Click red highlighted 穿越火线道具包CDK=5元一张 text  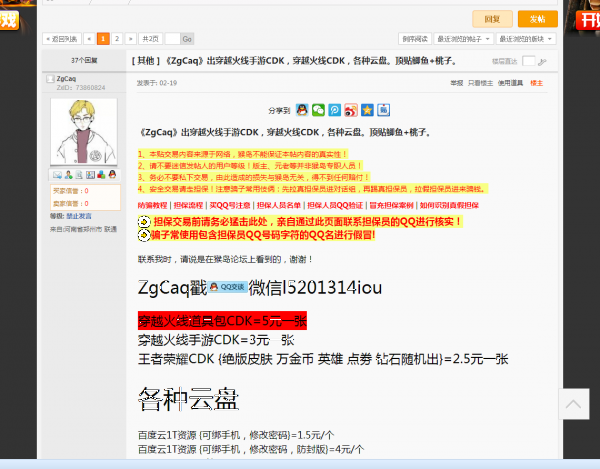222,321
